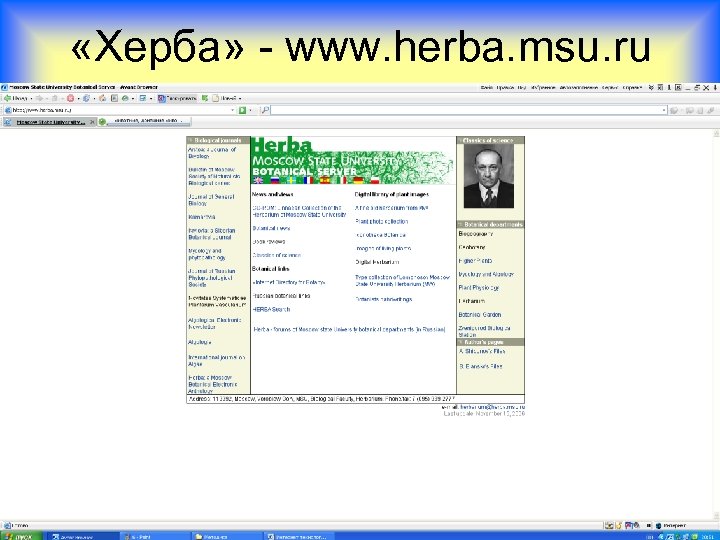Viewport: 720px width, 540px height.
Task: Select the Russian flag language icon
Action: pyautogui.click(x=275, y=180)
